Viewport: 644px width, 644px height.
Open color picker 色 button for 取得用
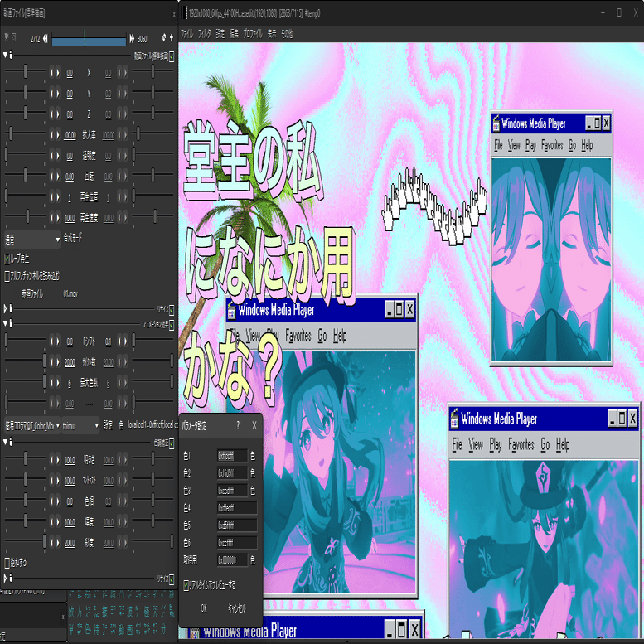253,559
